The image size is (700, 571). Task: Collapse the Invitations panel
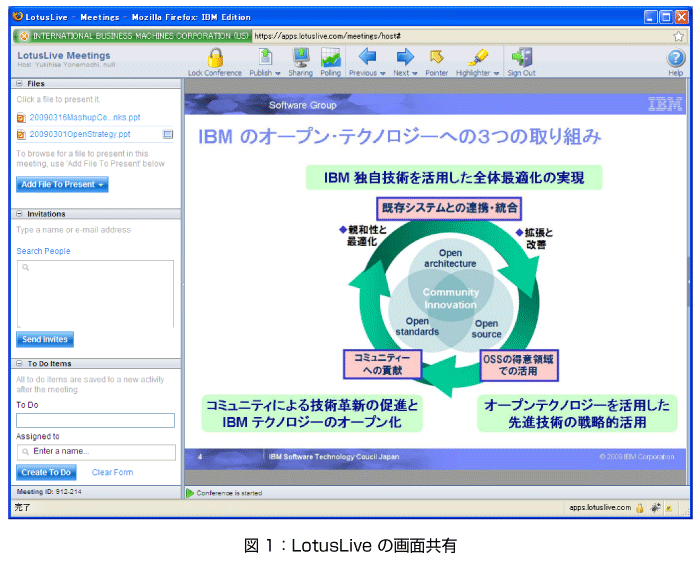pos(19,214)
